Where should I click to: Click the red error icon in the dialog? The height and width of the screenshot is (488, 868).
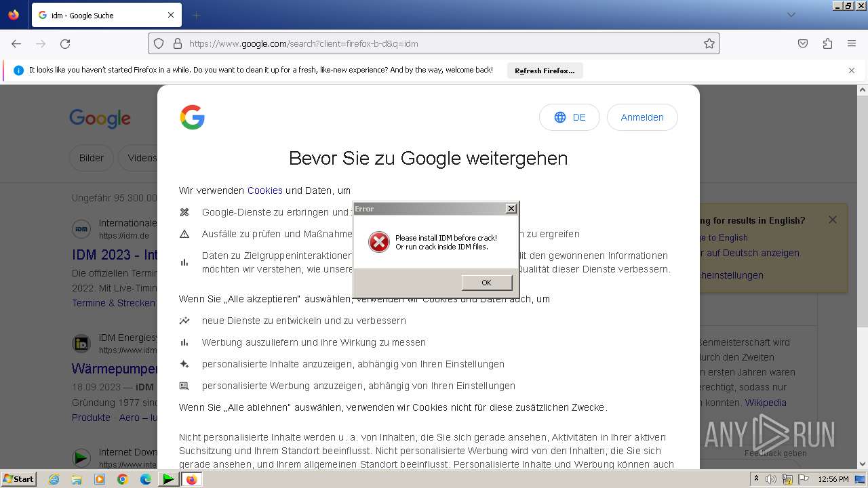[379, 242]
